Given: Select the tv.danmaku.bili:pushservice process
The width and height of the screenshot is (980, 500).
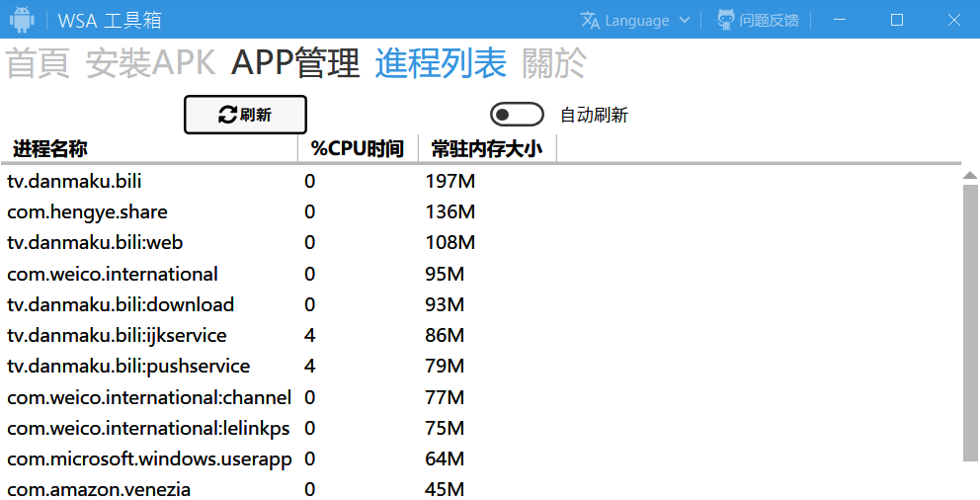Looking at the screenshot, I should point(481,367).
